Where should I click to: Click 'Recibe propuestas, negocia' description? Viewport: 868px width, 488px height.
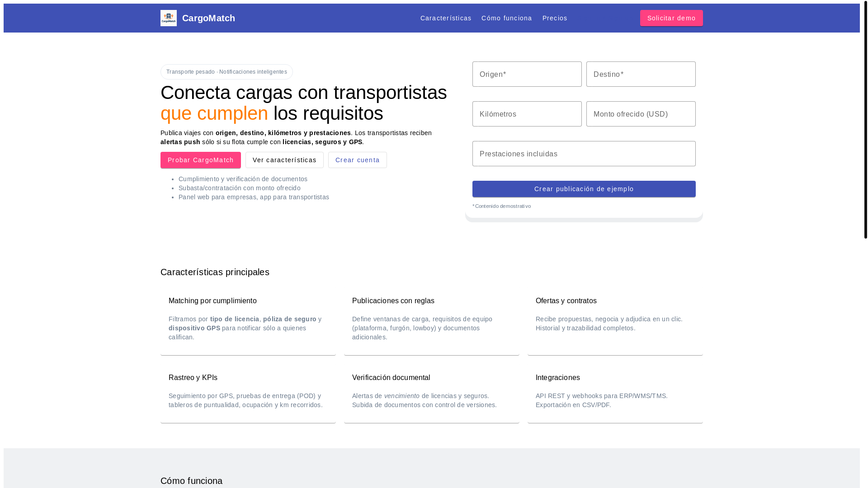[x=609, y=324]
